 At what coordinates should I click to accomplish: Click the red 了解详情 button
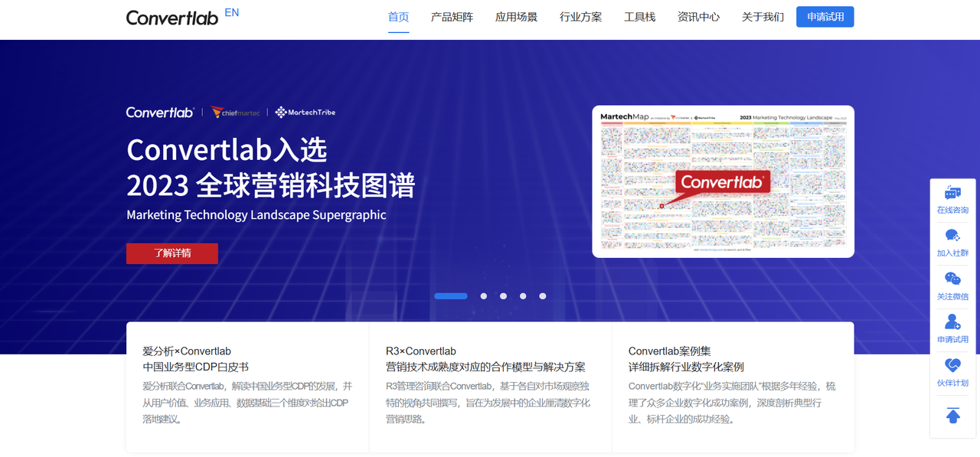(172, 253)
